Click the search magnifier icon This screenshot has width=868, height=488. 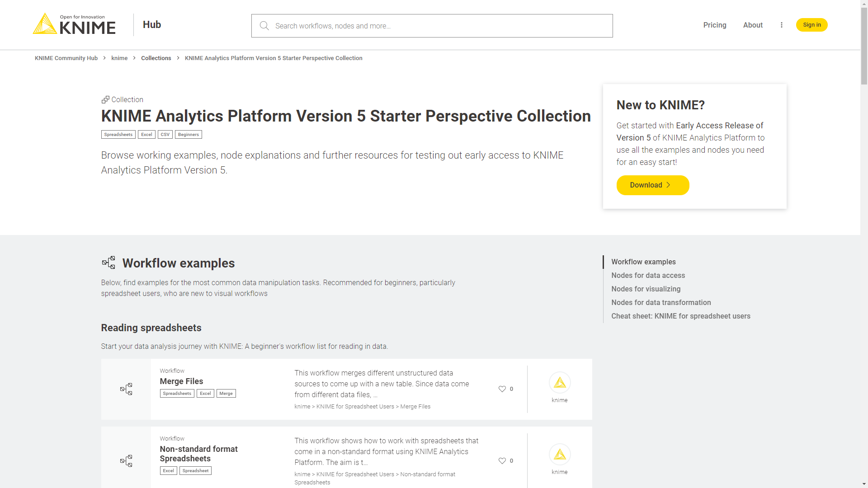pos(264,26)
